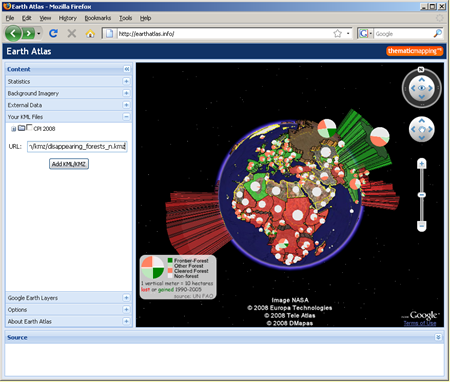The image size is (450, 382).
Task: Expand the Google Earth Layers section
Action: point(126,298)
